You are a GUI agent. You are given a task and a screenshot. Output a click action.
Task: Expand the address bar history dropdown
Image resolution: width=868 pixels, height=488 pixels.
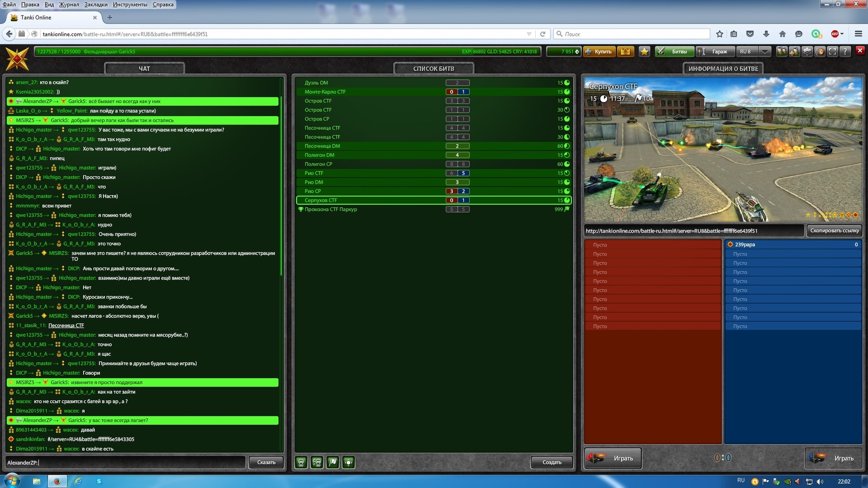(529, 34)
